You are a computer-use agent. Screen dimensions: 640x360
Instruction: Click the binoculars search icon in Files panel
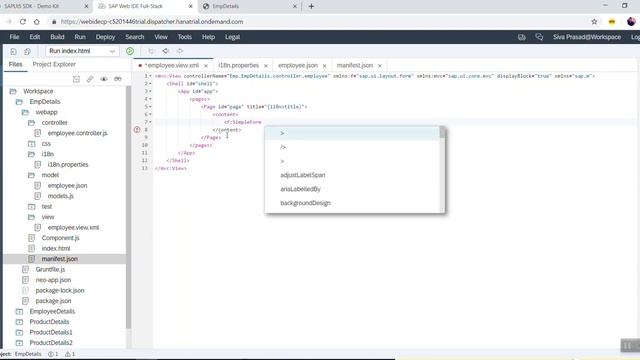pos(118,79)
